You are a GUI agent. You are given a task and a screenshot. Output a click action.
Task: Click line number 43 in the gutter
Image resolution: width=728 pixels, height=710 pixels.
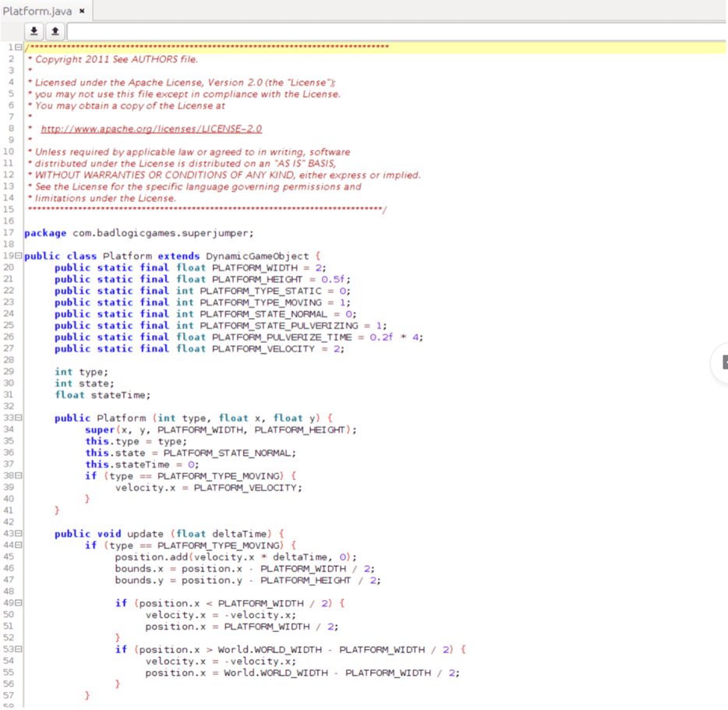click(9, 533)
